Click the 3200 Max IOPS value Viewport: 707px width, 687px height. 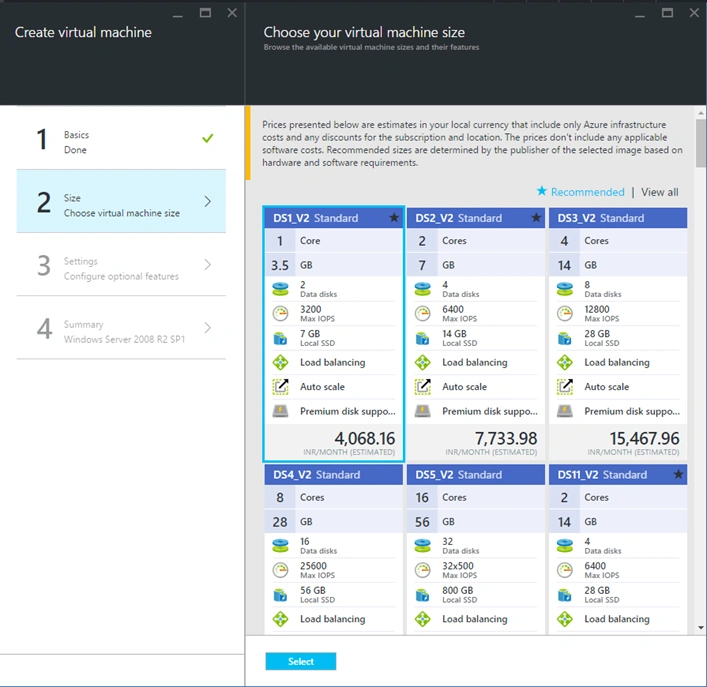311,309
